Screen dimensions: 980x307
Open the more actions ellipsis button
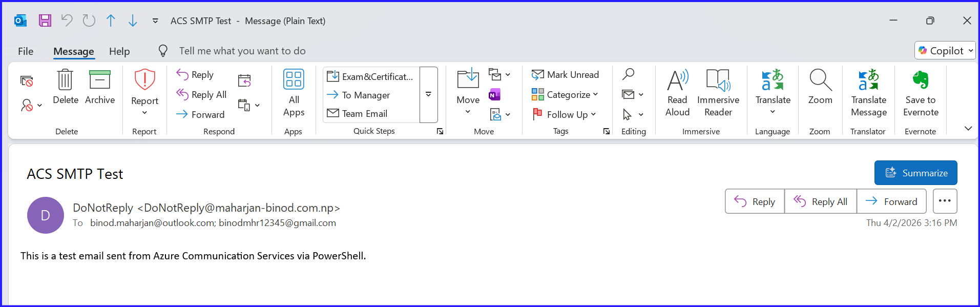coord(945,201)
